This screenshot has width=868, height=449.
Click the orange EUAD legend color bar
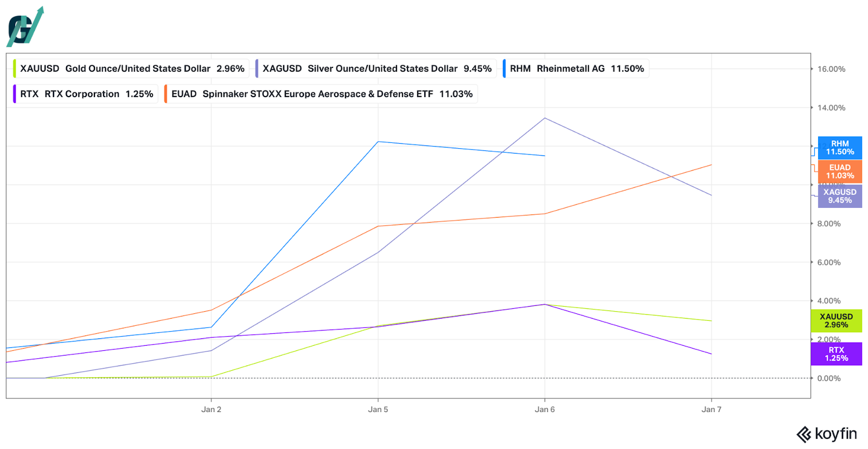point(166,94)
